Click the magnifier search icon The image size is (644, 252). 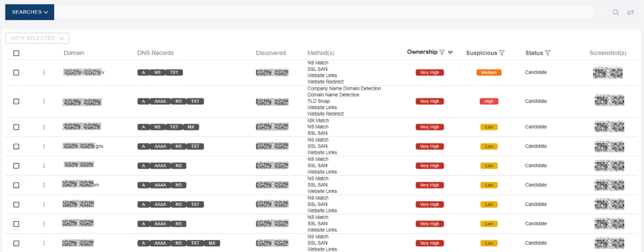(616, 12)
